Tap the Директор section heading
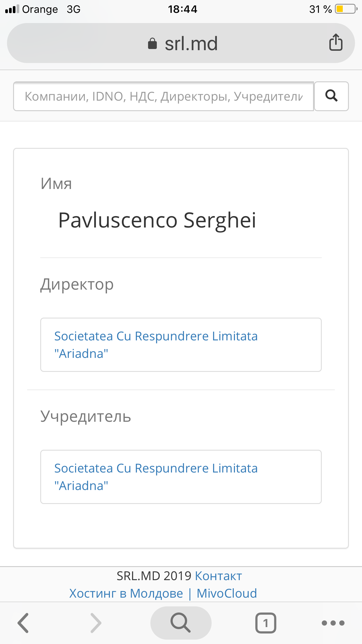This screenshot has height=644, width=362. coord(77,284)
